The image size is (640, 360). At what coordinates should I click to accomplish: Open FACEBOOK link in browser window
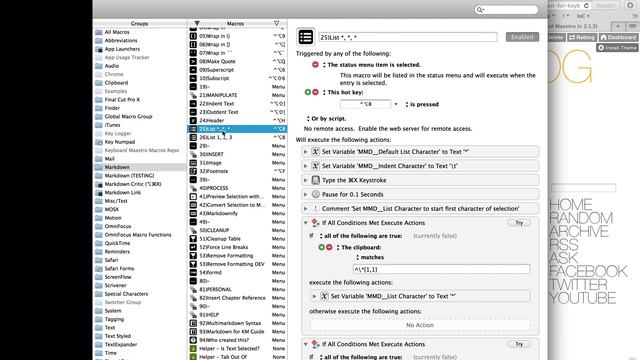point(588,271)
